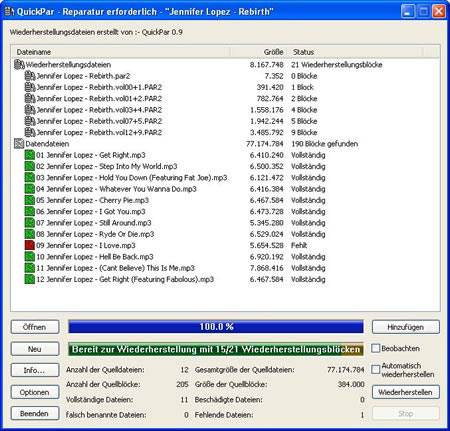Sort by the Größe column header

point(259,52)
